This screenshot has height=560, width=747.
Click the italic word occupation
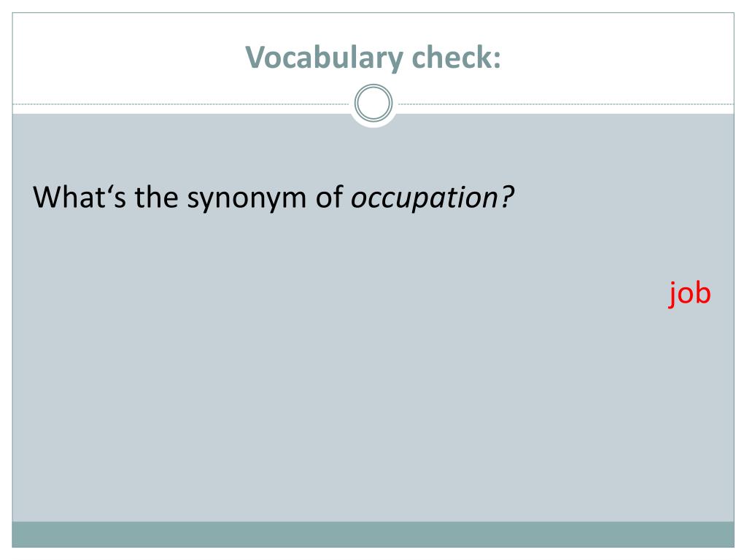point(425,198)
